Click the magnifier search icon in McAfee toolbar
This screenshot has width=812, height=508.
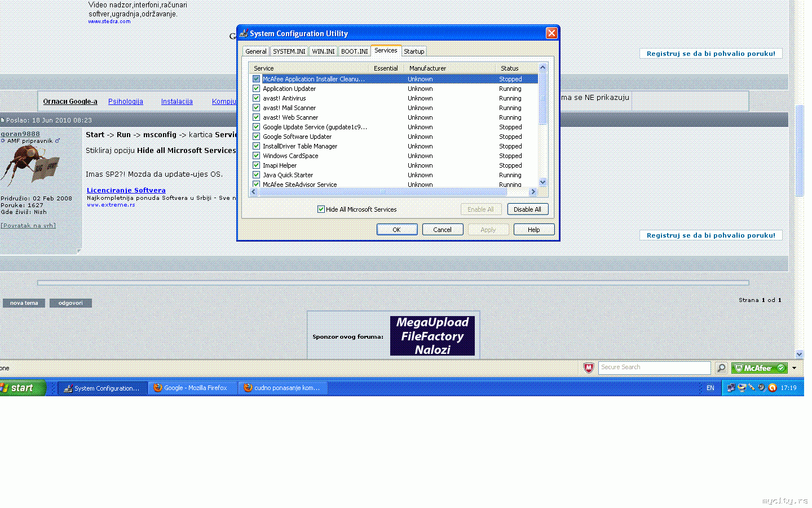[721, 368]
